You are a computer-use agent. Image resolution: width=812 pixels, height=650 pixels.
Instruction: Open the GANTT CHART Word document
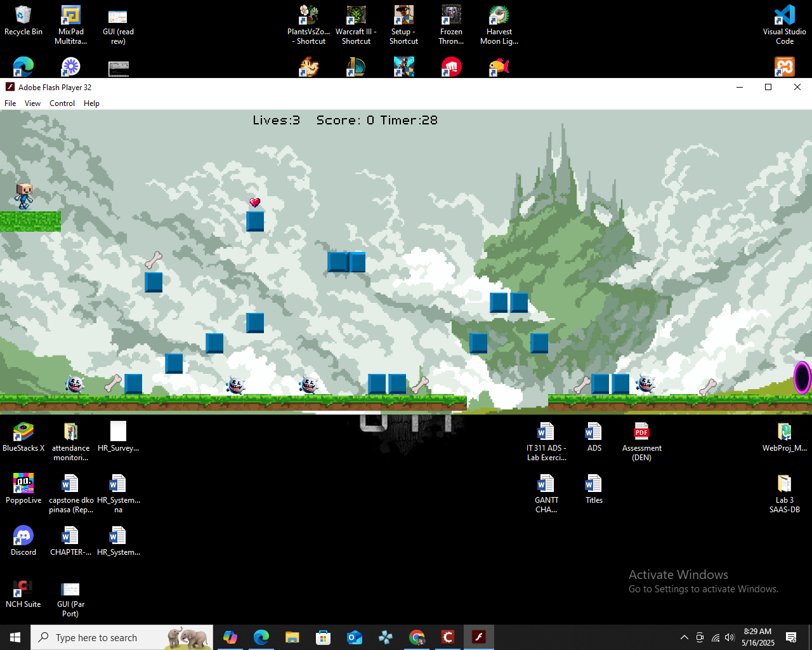[546, 494]
